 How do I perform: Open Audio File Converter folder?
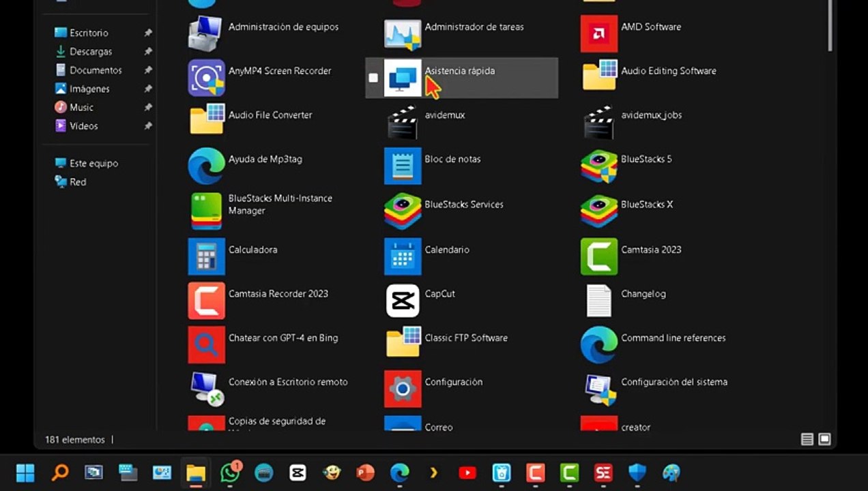[x=206, y=120]
